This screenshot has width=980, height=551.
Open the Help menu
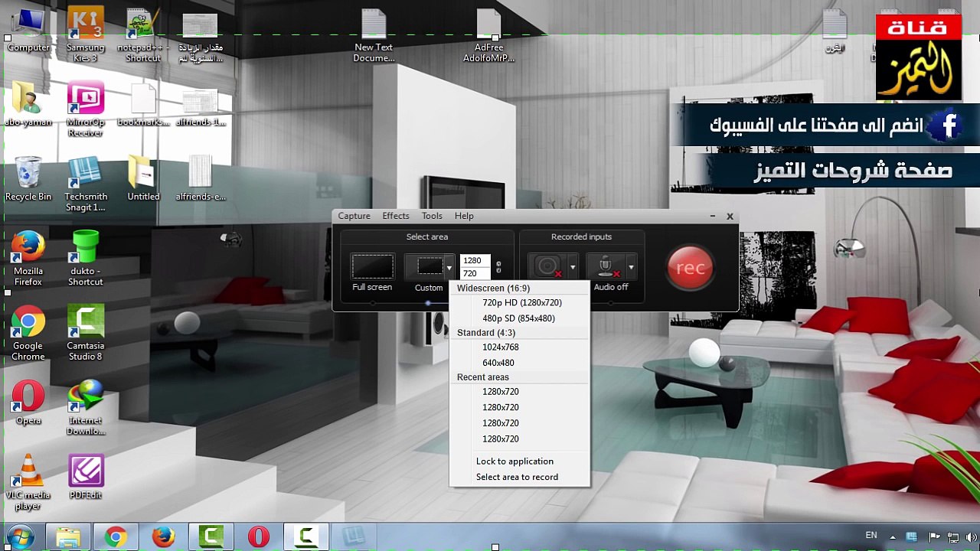[x=464, y=216]
